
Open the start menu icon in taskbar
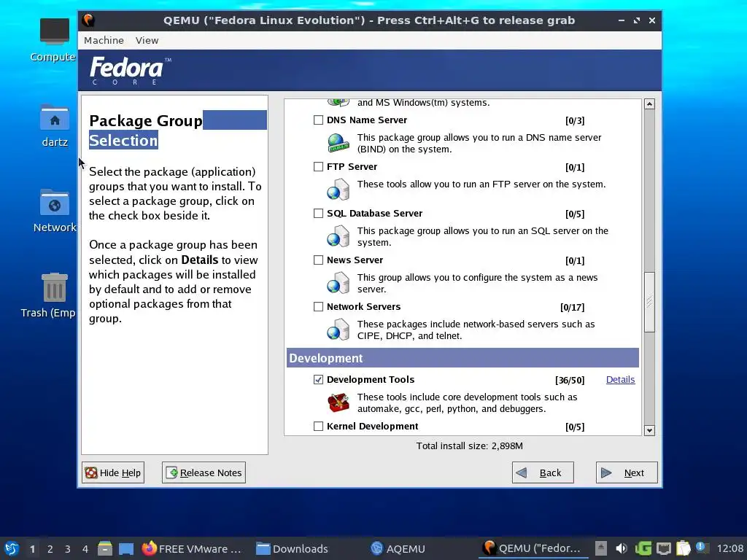pyautogui.click(x=12, y=548)
